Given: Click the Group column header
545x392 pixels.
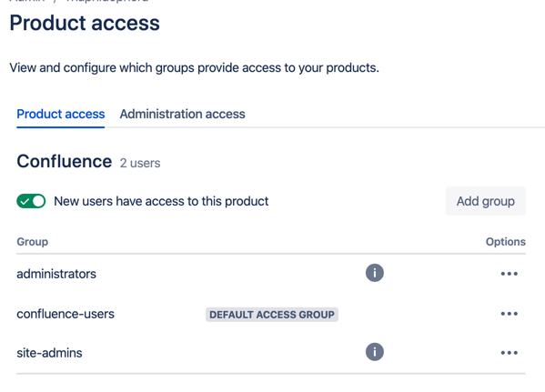Looking at the screenshot, I should (x=33, y=242).
